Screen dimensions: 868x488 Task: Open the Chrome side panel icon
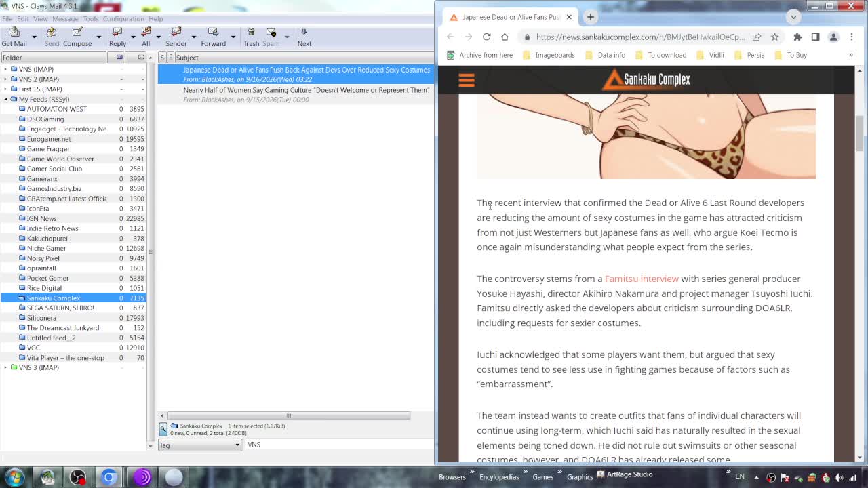coord(815,37)
